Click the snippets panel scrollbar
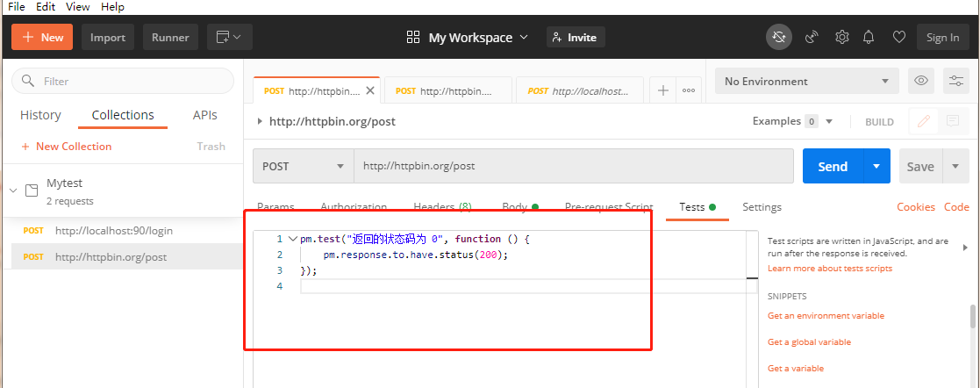Image resolution: width=980 pixels, height=388 pixels. (x=972, y=316)
